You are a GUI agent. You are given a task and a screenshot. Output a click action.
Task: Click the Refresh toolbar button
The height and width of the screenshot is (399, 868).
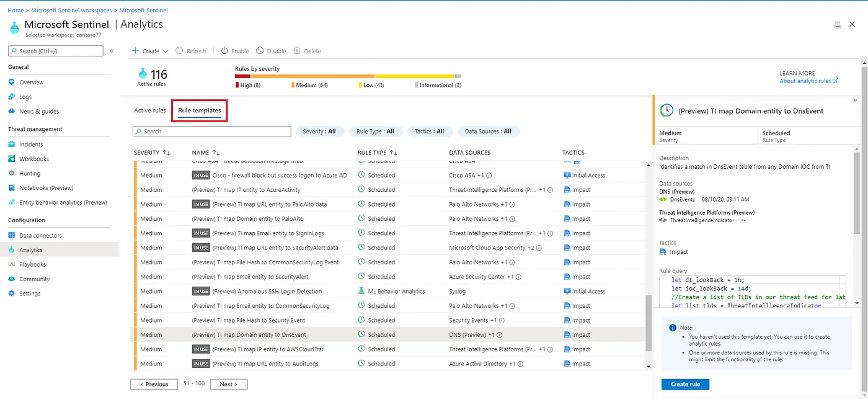191,51
